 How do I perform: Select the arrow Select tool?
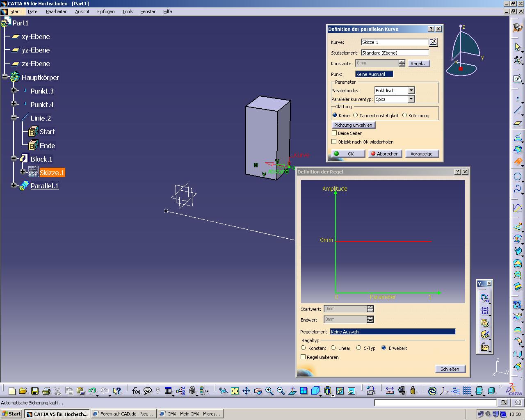point(518,47)
